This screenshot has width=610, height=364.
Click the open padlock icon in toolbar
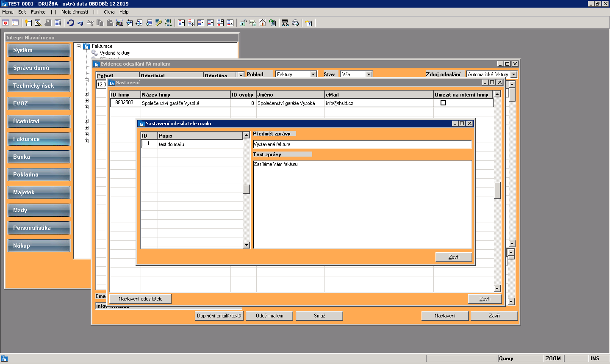[243, 23]
